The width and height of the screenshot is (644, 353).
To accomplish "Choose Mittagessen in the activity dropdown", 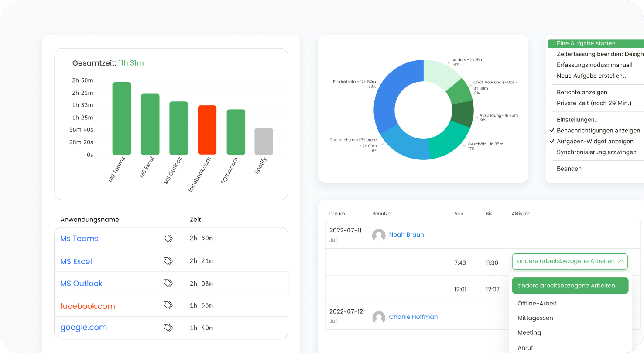I will click(x=535, y=318).
